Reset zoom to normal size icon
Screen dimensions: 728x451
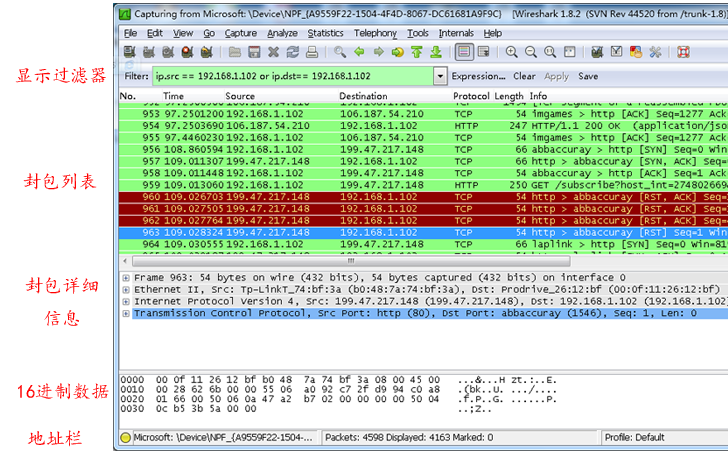pos(550,52)
